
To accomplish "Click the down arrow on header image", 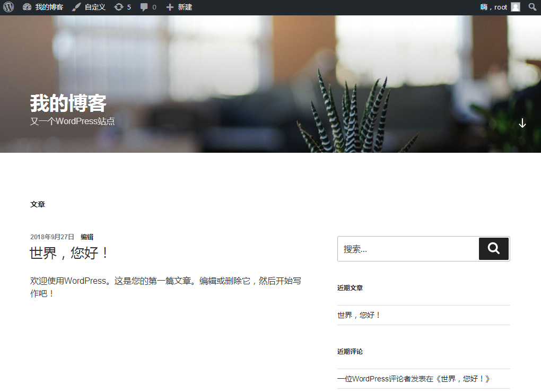I will (x=522, y=123).
